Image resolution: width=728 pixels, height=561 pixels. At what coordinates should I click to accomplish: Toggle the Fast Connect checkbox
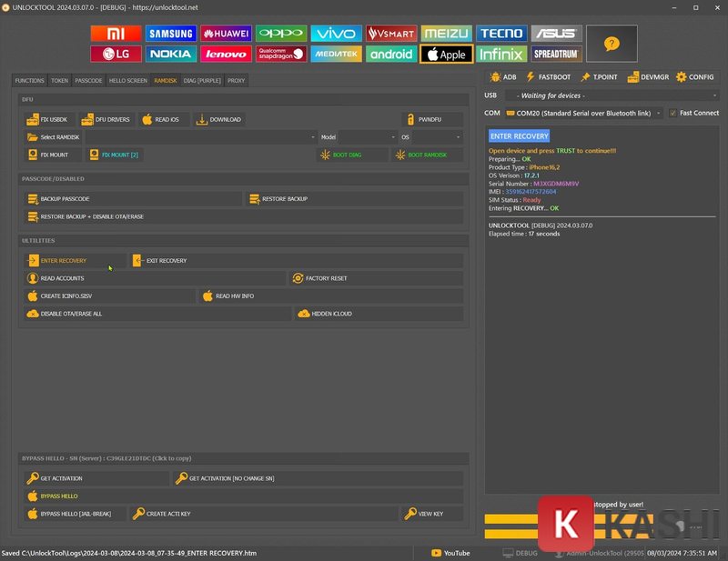(672, 114)
